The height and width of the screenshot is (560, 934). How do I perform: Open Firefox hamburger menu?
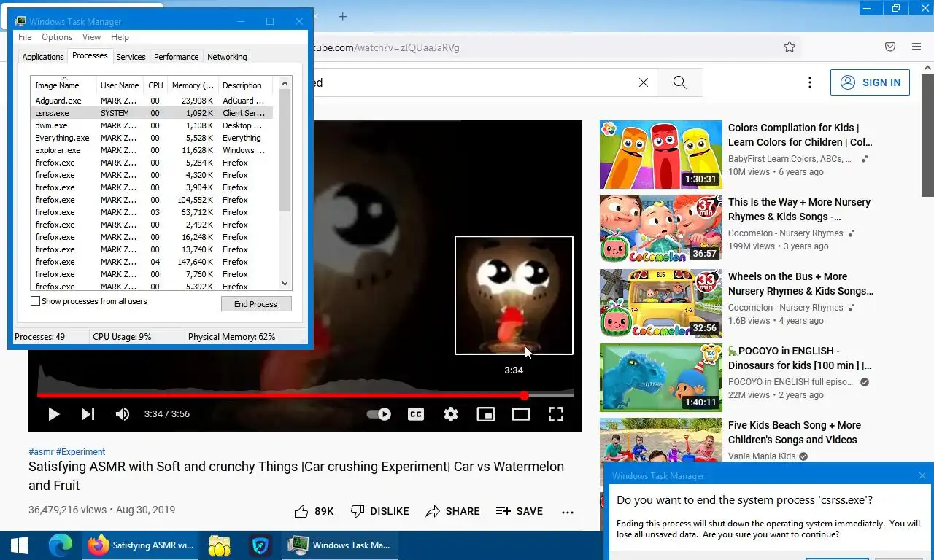[x=916, y=47]
